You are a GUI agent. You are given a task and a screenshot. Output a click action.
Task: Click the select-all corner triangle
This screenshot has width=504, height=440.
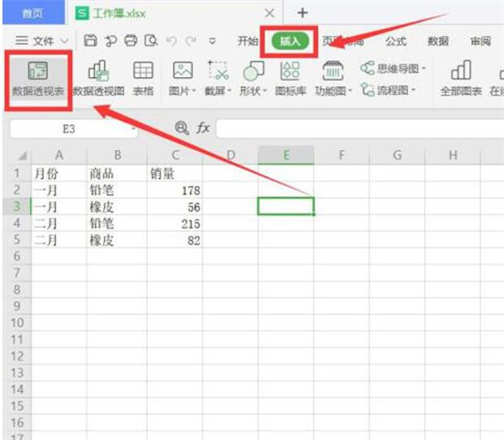click(23, 156)
